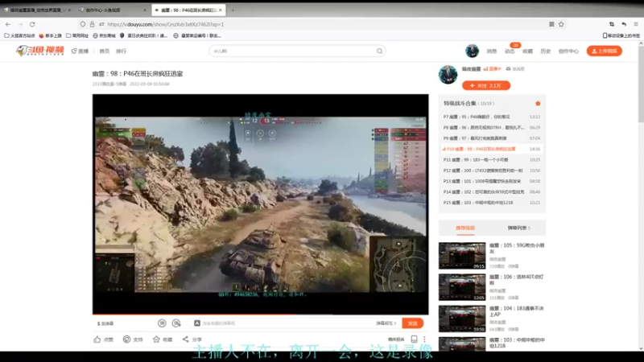Play playlist item P14 幽雷 102
The image size is (644, 362).
click(x=492, y=191)
